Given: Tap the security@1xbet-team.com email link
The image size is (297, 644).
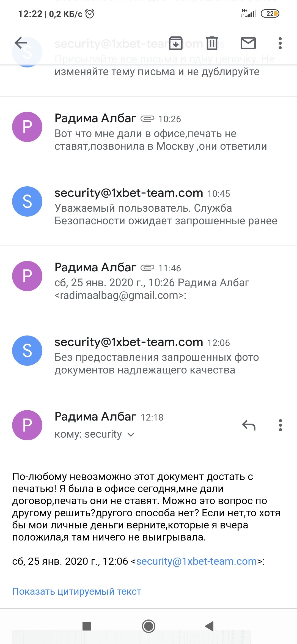Looking at the screenshot, I should (196, 561).
